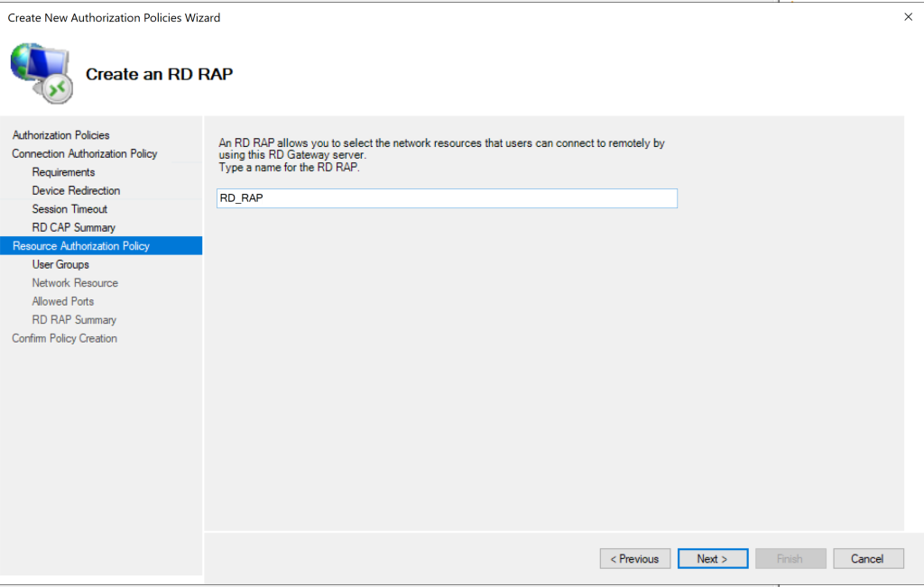Close the wizard with the X button
The width and height of the screenshot is (924, 587).
click(x=908, y=17)
